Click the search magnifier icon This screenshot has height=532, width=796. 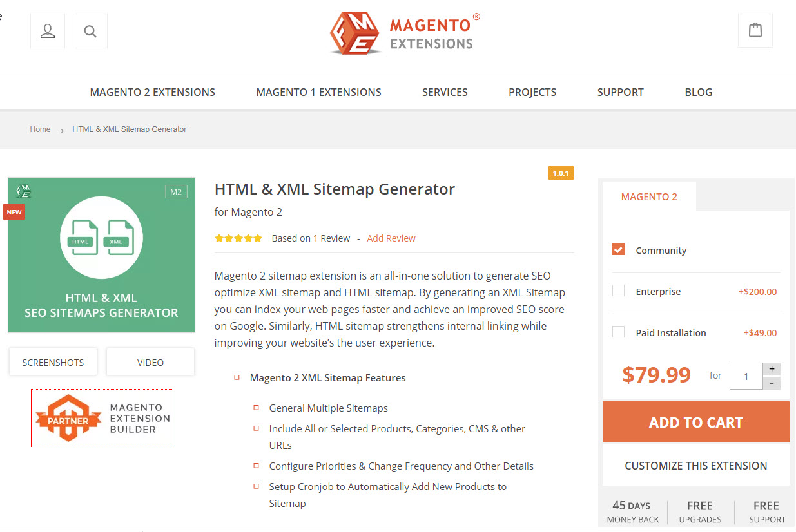pos(90,31)
